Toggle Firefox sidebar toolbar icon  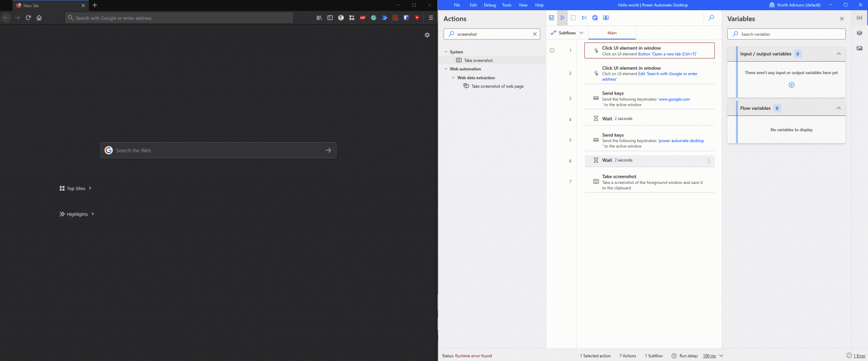pos(330,18)
